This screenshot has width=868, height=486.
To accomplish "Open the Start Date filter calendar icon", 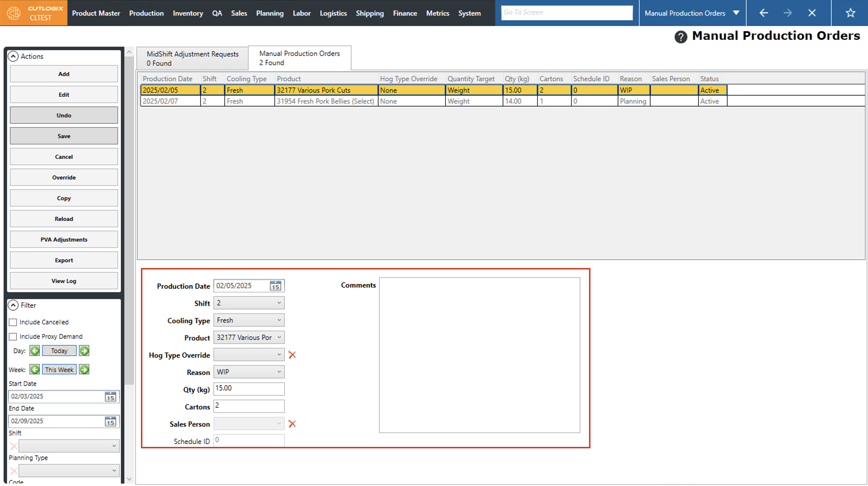I will click(x=110, y=397).
